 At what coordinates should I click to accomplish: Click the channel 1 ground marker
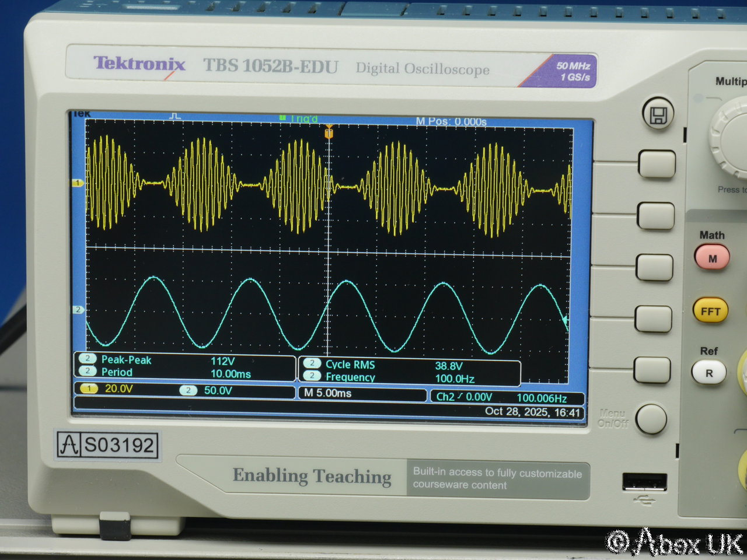coord(77,183)
